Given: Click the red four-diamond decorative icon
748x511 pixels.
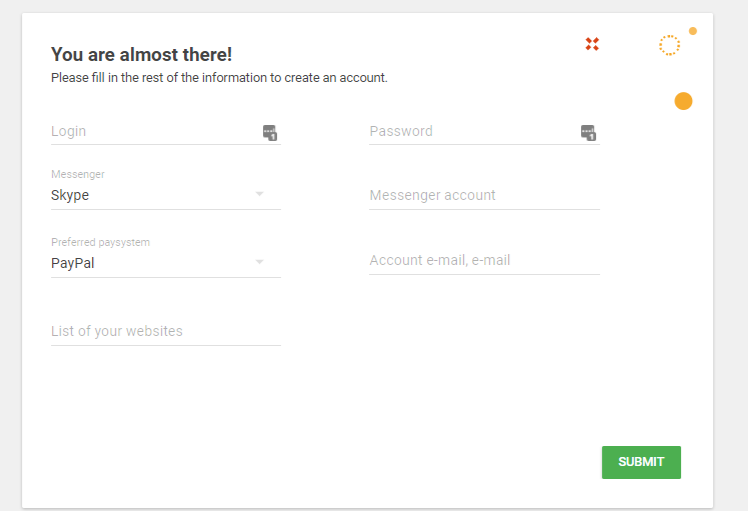Looking at the screenshot, I should (592, 44).
